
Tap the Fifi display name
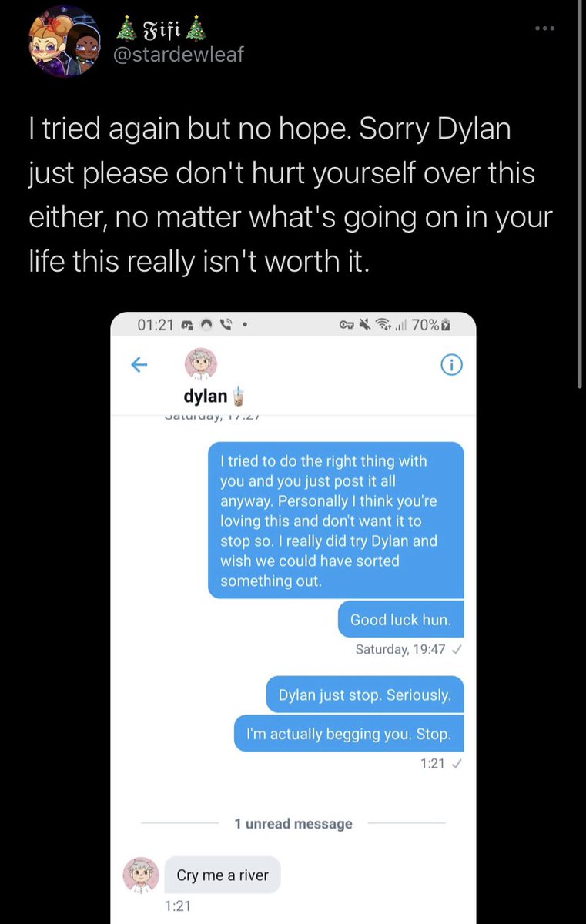click(161, 30)
